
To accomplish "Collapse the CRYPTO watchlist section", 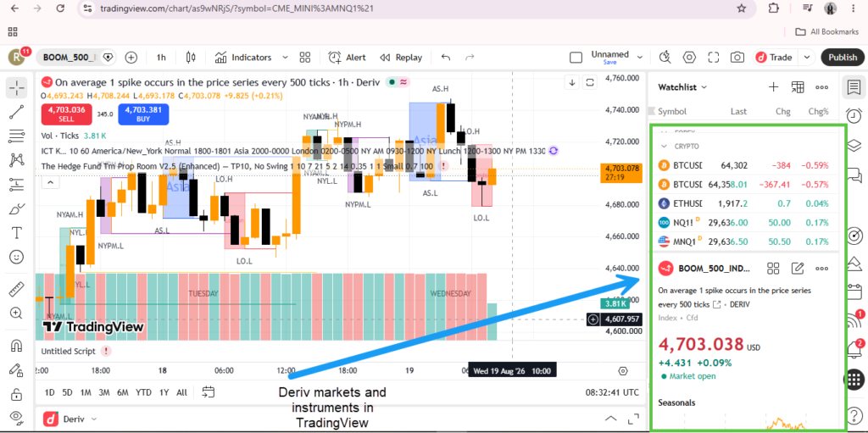I will [665, 147].
